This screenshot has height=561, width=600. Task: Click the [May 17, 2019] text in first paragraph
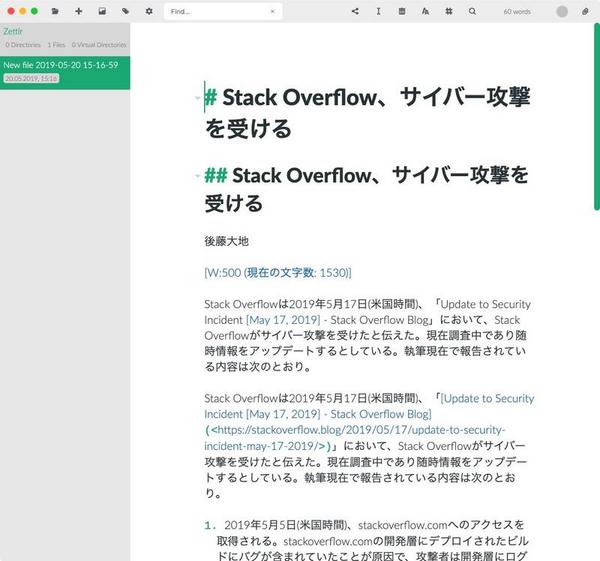click(x=283, y=320)
